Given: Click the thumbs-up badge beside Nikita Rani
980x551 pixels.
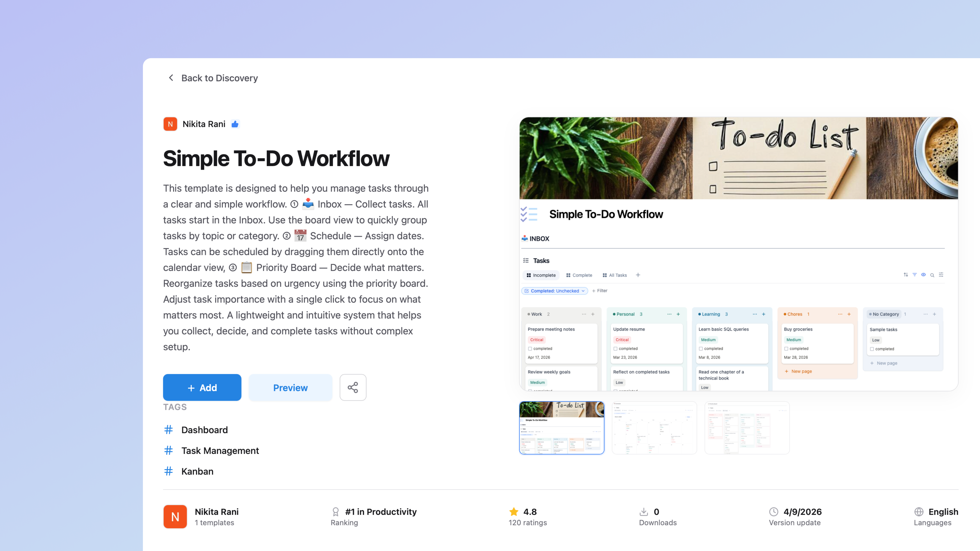Looking at the screenshot, I should [235, 124].
